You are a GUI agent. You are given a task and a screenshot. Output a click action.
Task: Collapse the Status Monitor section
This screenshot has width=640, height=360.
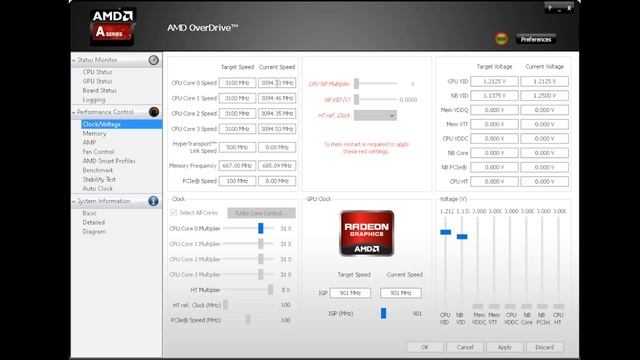pos(74,60)
